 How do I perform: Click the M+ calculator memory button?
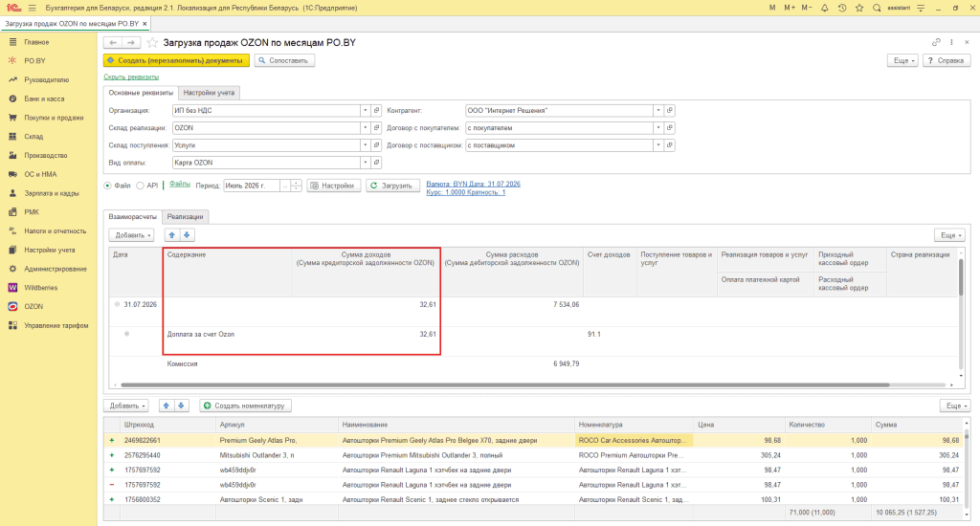(790, 8)
